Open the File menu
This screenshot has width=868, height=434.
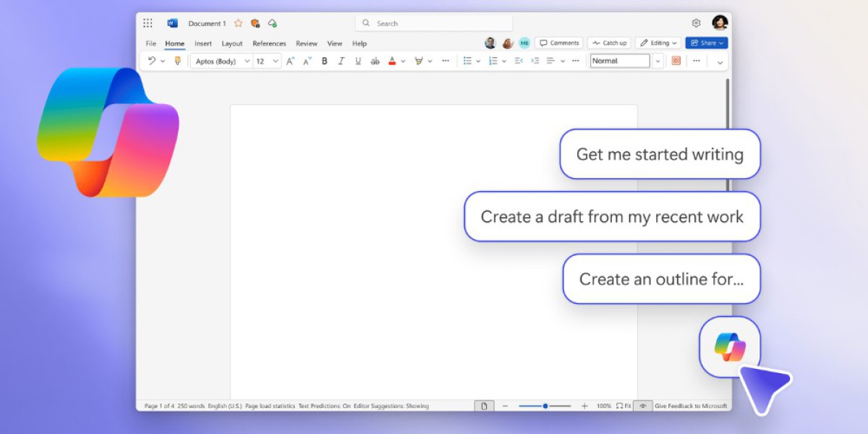click(x=150, y=43)
